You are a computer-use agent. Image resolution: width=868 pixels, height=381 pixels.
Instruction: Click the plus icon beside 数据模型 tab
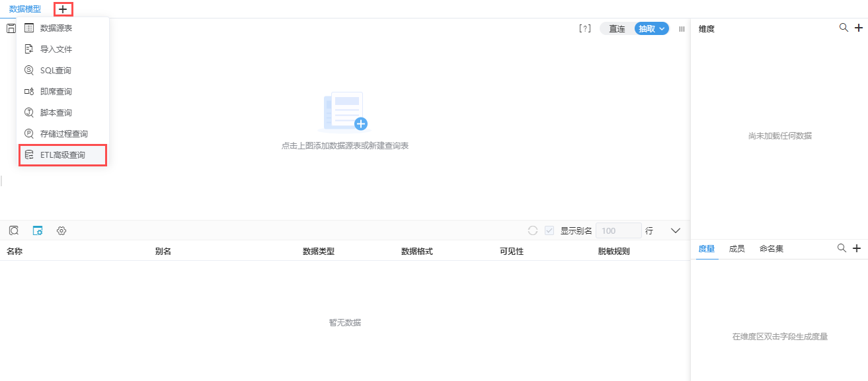coord(63,9)
